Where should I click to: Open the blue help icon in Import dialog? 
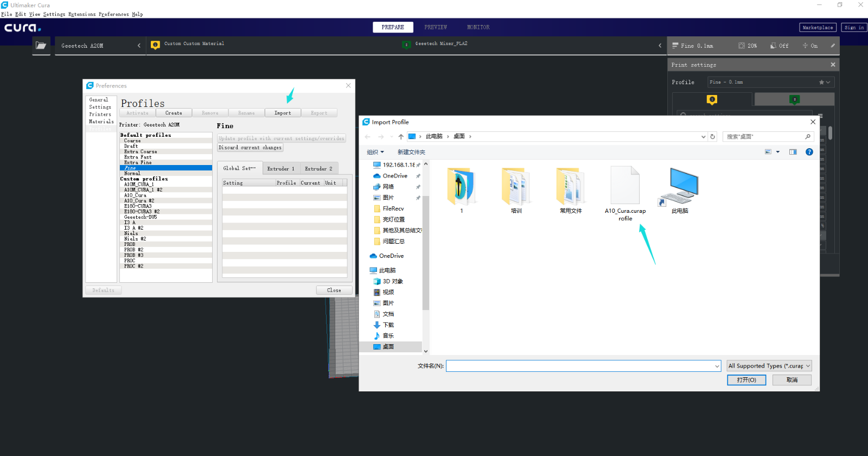click(x=809, y=152)
